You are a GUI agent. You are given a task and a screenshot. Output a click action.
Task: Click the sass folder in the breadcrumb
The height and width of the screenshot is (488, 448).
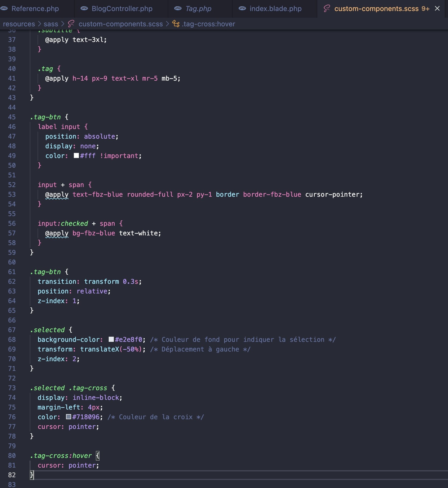(51, 24)
